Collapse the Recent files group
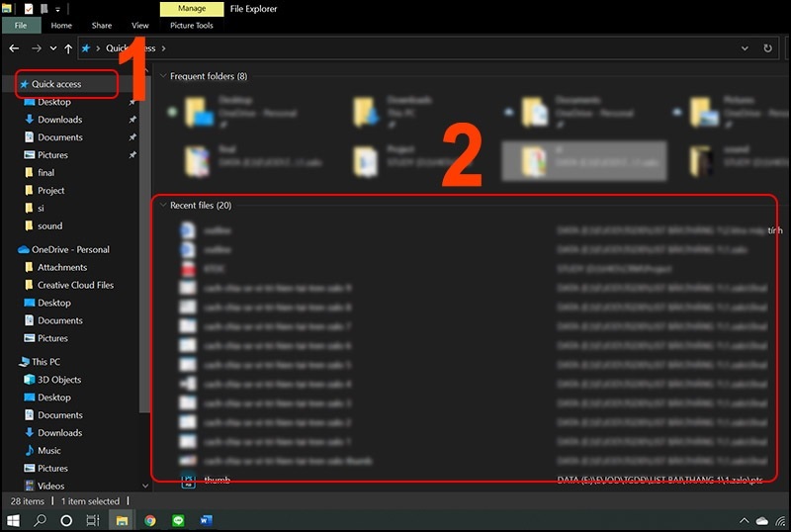This screenshot has width=791, height=532. [x=162, y=206]
